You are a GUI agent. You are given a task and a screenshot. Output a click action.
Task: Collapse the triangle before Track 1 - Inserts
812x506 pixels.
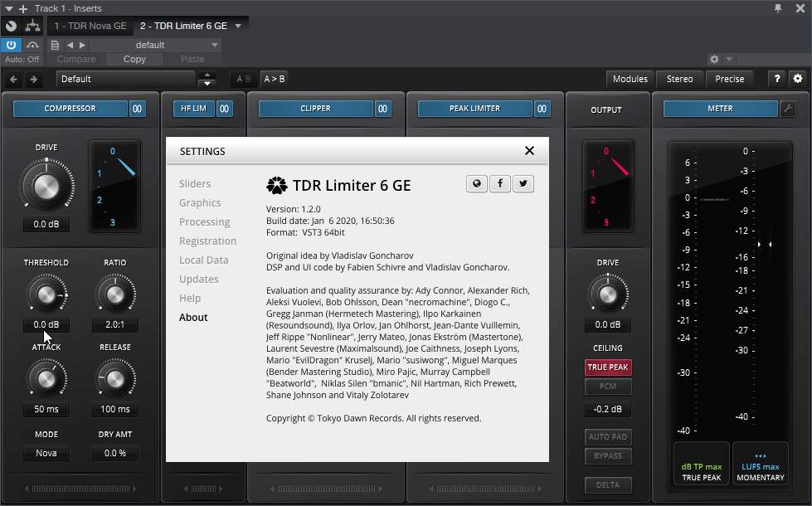point(8,9)
